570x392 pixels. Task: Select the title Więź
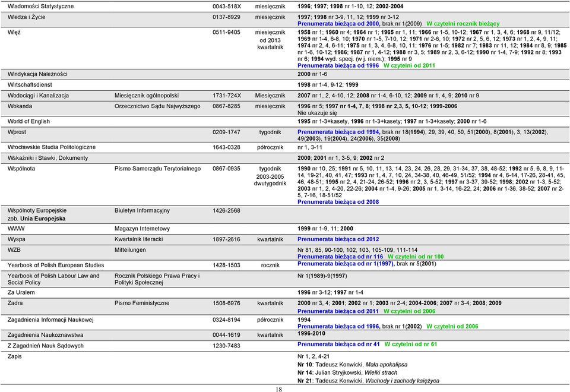[x=14, y=32]
